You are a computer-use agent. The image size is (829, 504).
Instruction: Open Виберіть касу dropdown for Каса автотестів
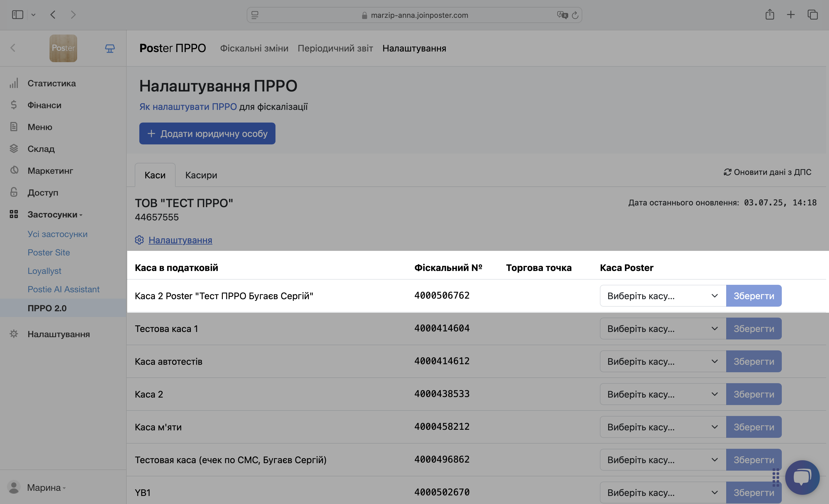click(x=663, y=361)
